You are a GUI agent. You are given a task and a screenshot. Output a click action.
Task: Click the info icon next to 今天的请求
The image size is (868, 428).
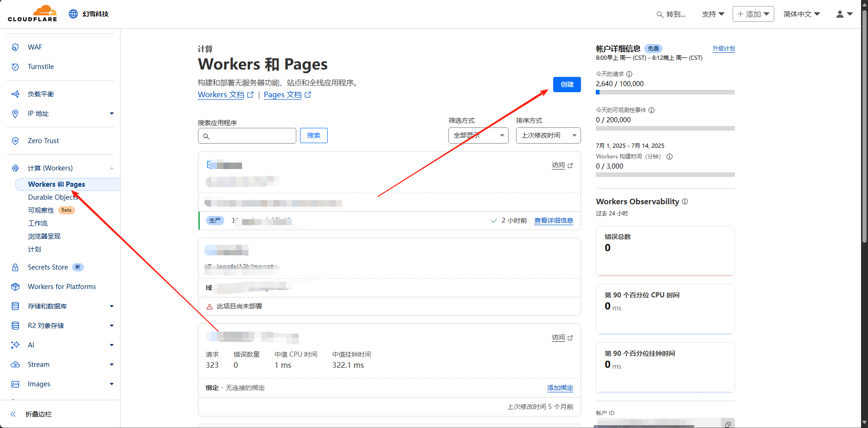[629, 74]
